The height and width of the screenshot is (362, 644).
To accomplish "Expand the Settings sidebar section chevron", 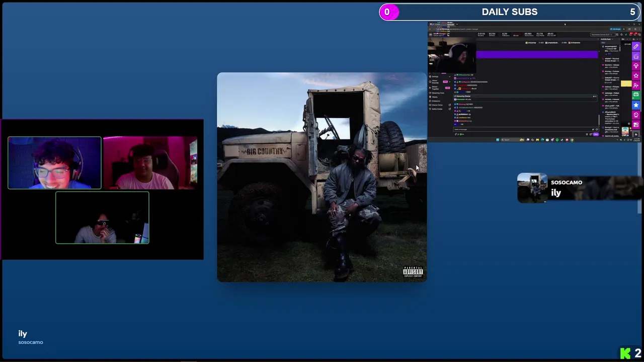I will pyautogui.click(x=449, y=76).
